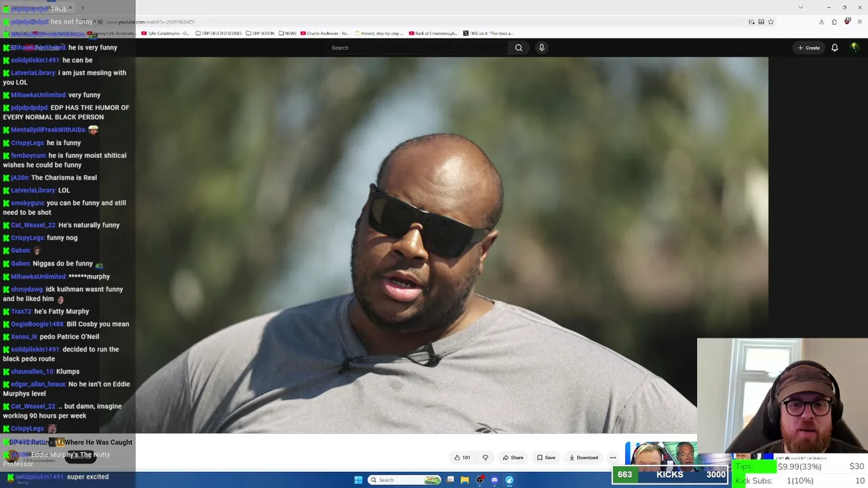Activate voice search microphone icon
This screenshot has height=488, width=868.
(541, 47)
